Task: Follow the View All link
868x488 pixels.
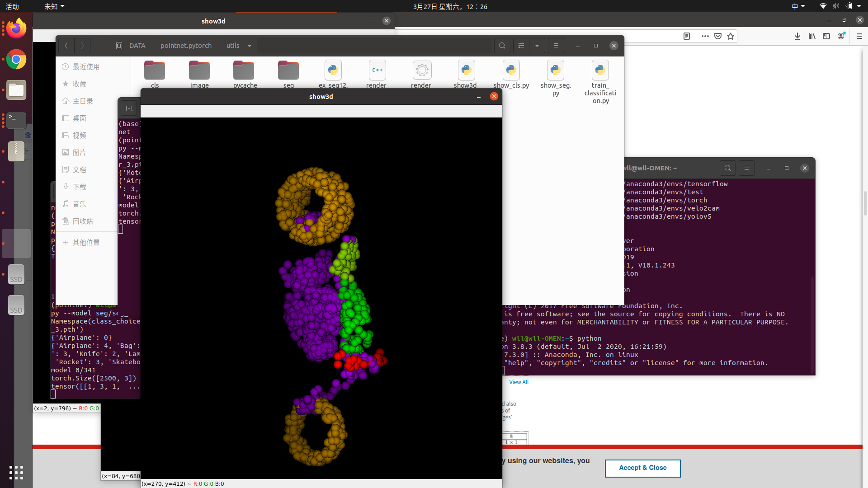Action: point(519,382)
